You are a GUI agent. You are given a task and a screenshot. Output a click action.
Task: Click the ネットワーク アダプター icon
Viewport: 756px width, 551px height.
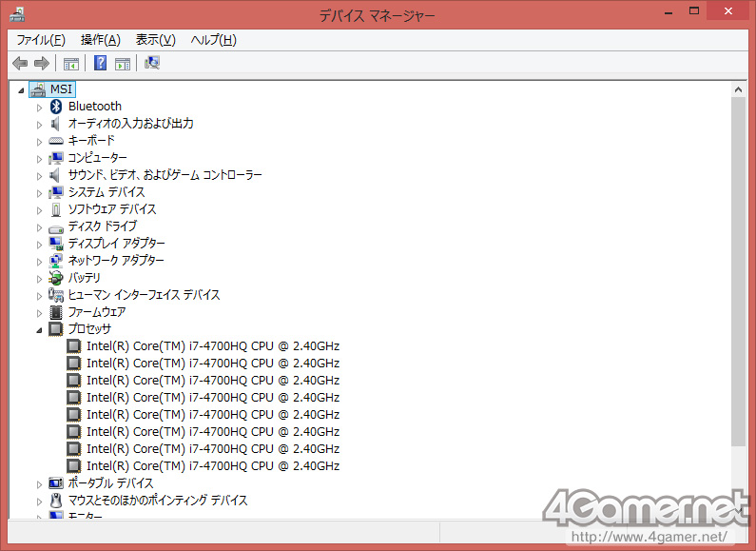(x=56, y=261)
